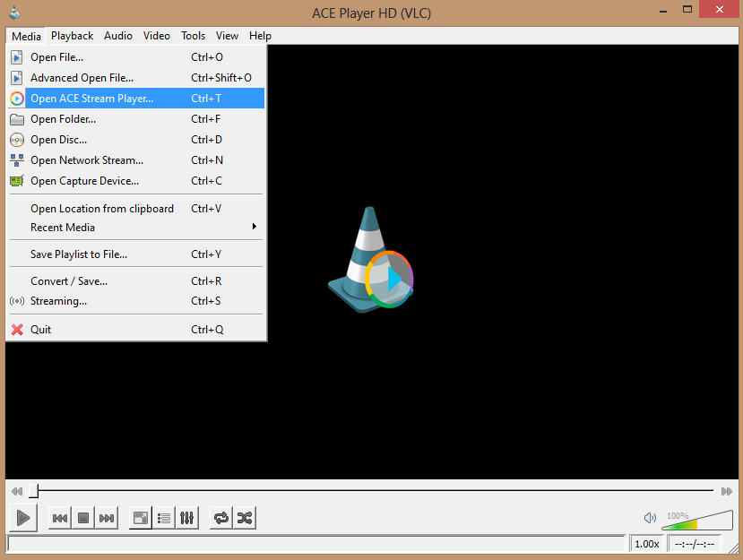Choose Streaming... menu entry
This screenshot has width=743, height=560.
tap(136, 301)
